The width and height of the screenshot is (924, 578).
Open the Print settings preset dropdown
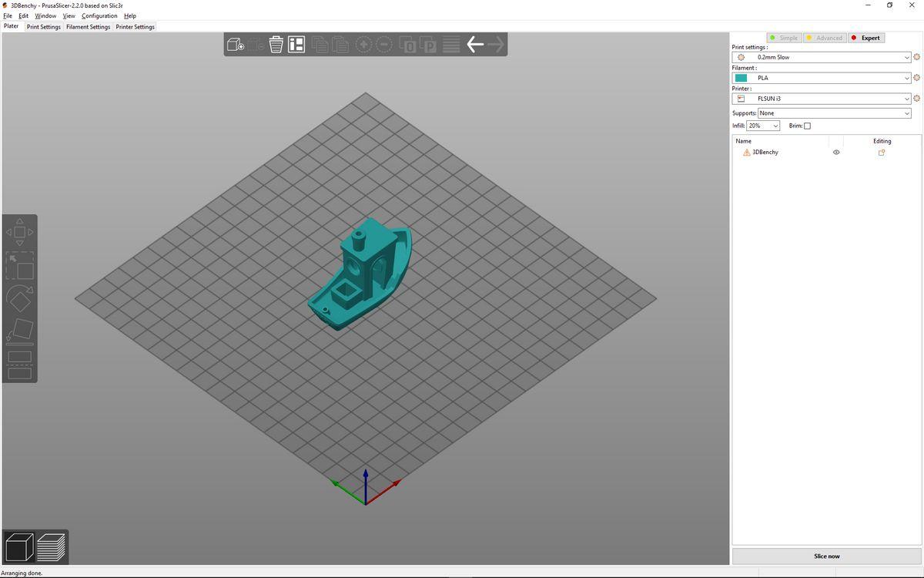(x=822, y=57)
